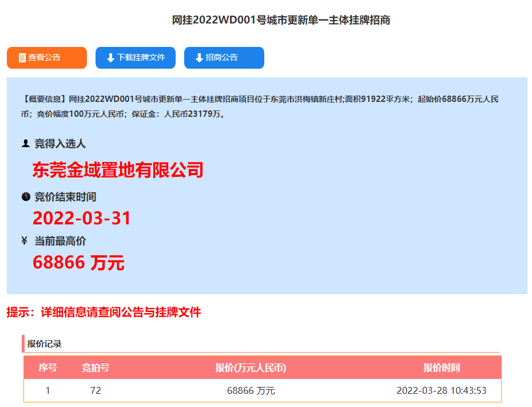Select page title 网挂2022WD001号城市更新单一主体挂牌招商
The image size is (532, 407).
[281, 20]
